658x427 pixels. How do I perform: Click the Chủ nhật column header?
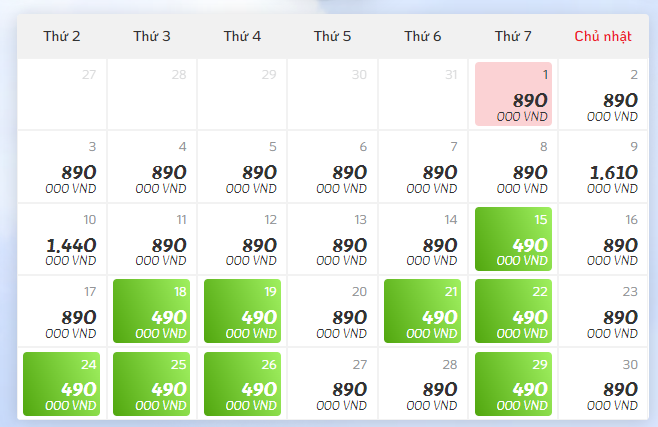[603, 36]
